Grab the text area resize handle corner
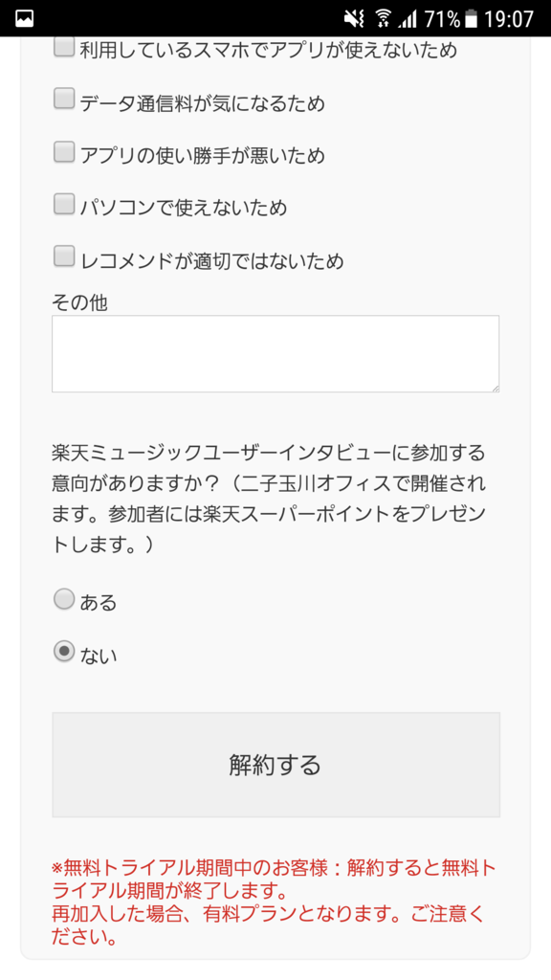The image size is (551, 980). click(495, 389)
